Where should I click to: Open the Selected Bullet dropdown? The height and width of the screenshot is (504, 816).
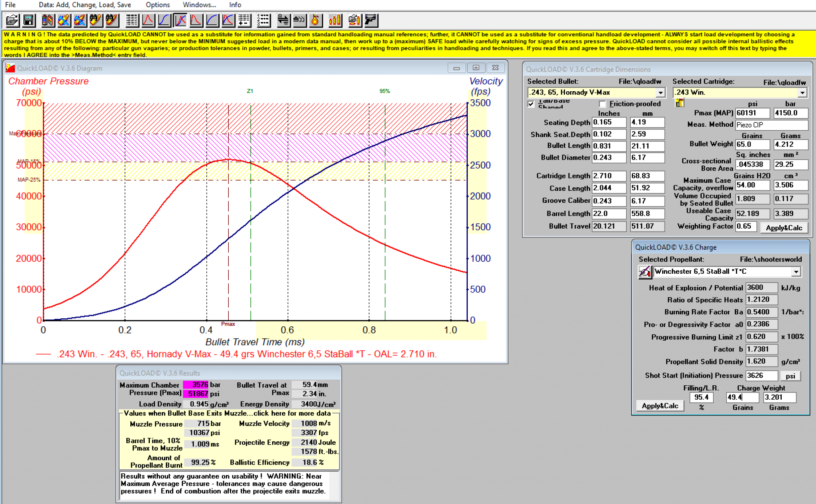click(x=660, y=92)
